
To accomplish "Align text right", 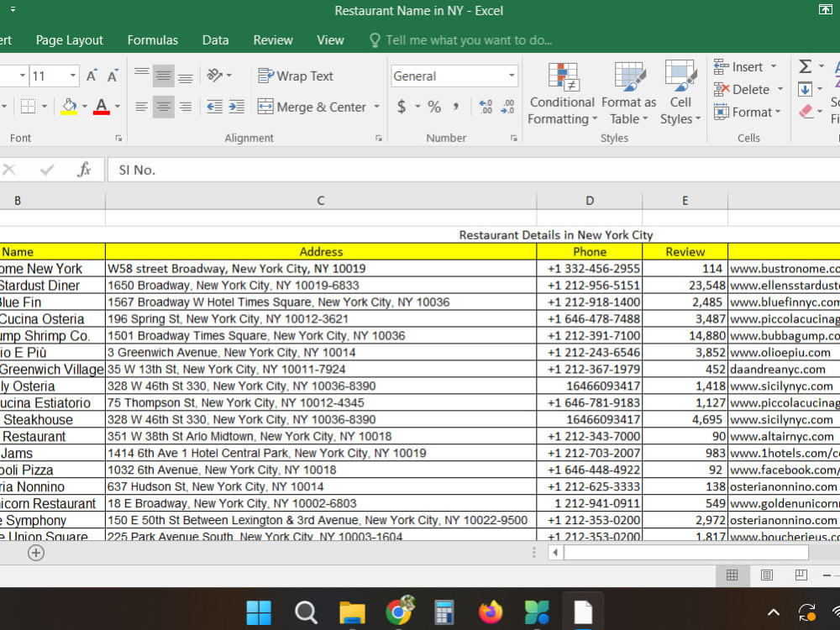I will pos(186,107).
